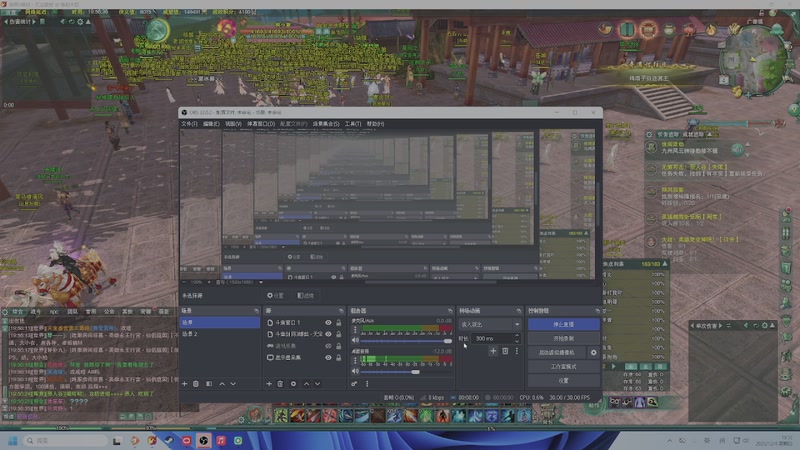Toggle lock on the second source
This screenshot has width=800, height=450.
pos(338,334)
